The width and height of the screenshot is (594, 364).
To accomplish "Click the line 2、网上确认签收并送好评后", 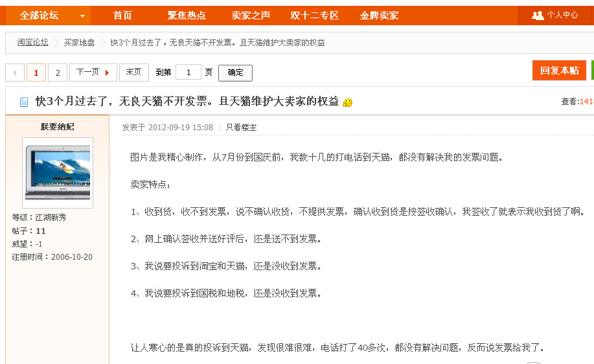I will (226, 239).
